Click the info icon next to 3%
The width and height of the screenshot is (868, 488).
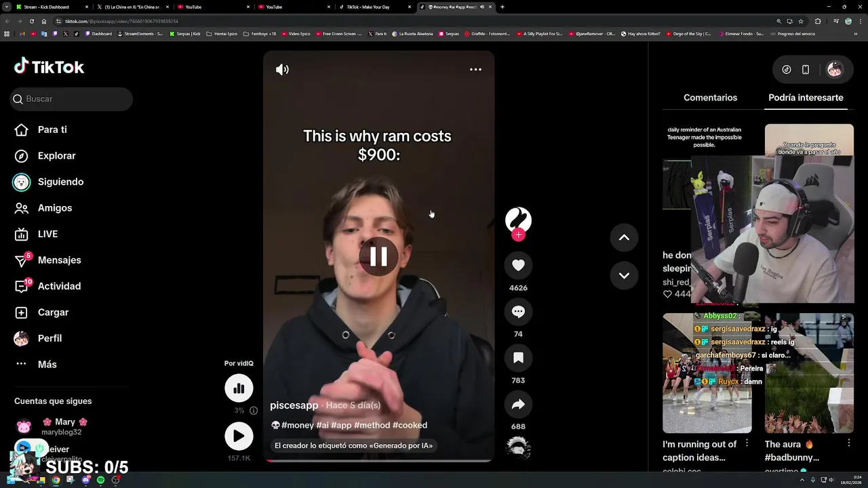tap(254, 411)
